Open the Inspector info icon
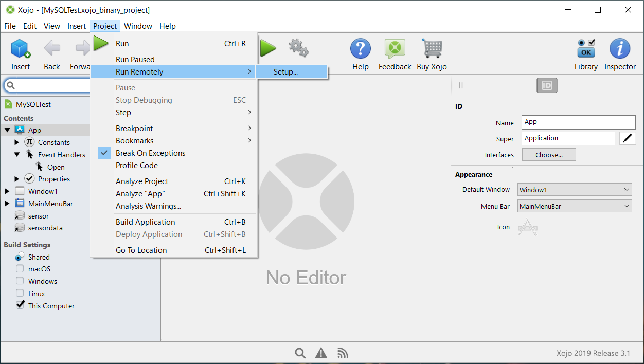The image size is (644, 364). pos(620,49)
